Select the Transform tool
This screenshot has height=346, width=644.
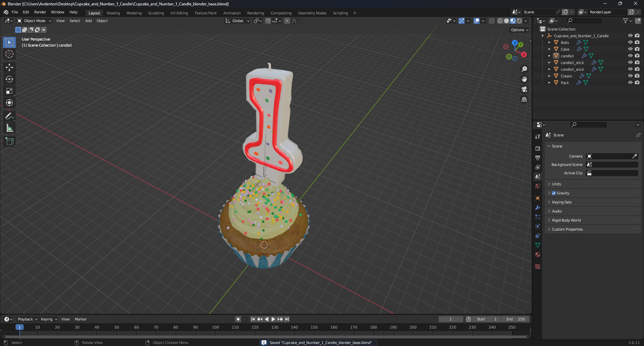point(9,103)
